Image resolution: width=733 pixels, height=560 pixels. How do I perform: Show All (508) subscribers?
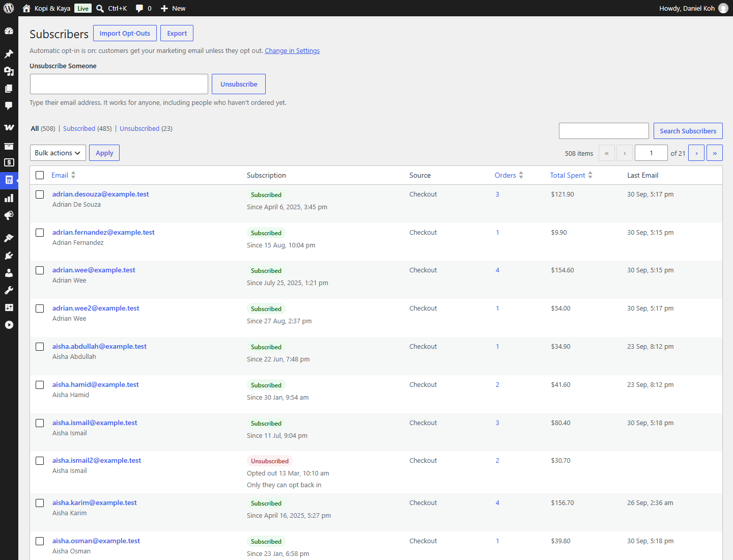pos(43,128)
